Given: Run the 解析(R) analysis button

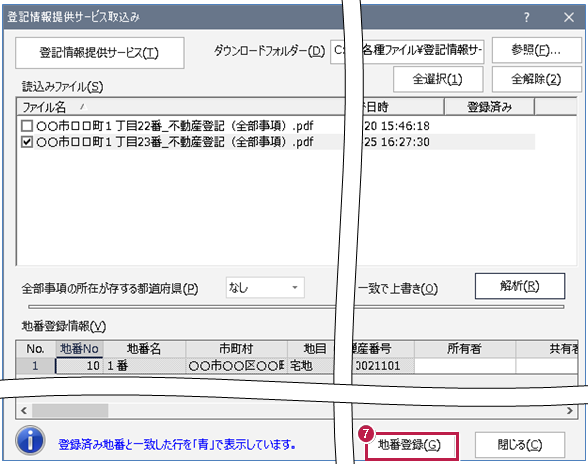Looking at the screenshot, I should 520,286.
